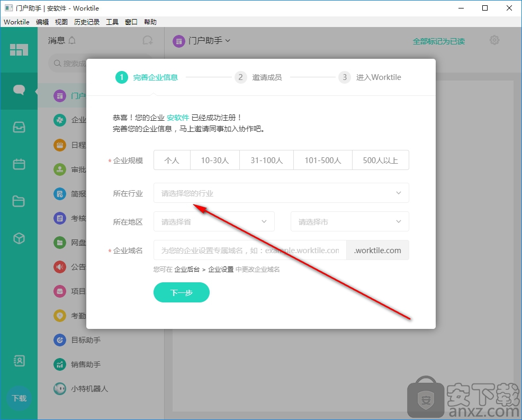Click step 2 邀请成员 in wizard
This screenshot has height=420, width=522.
coord(258,77)
